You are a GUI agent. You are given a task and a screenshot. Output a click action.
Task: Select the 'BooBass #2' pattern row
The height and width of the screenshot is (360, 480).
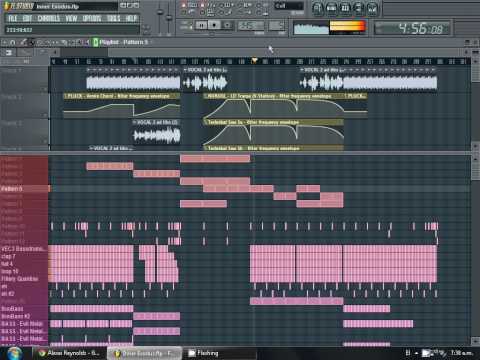pyautogui.click(x=24, y=316)
